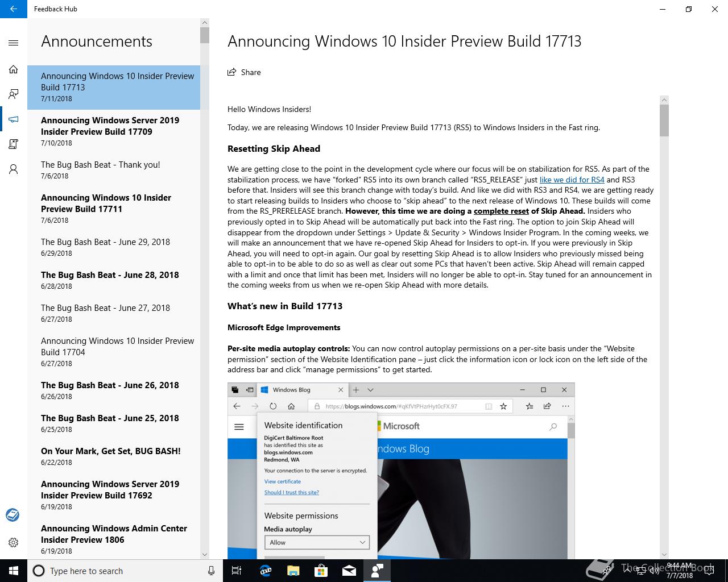Open On Your Mark, Get Set, BUG BASH!
This screenshot has width=728, height=582.
click(x=114, y=456)
